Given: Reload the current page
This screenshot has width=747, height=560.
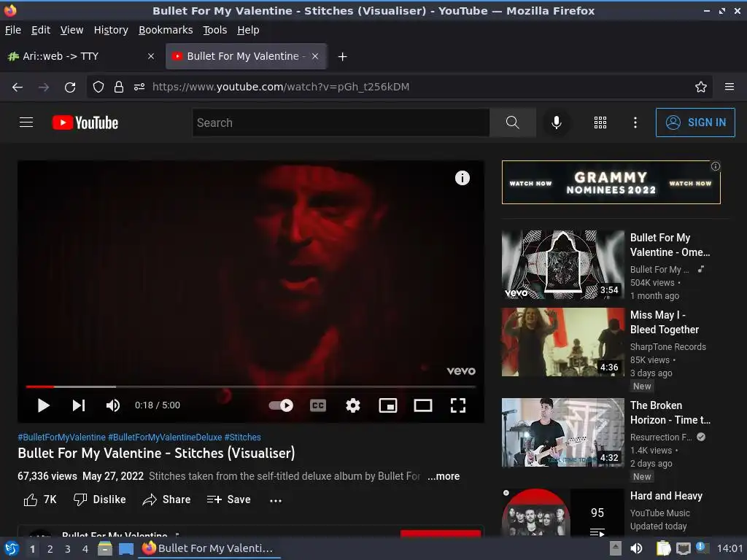Looking at the screenshot, I should (70, 87).
